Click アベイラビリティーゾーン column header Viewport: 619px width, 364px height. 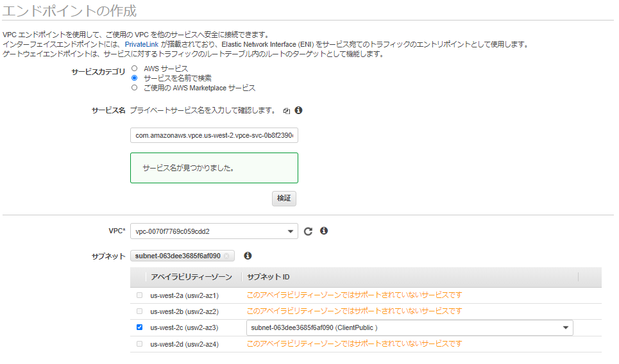191,277
